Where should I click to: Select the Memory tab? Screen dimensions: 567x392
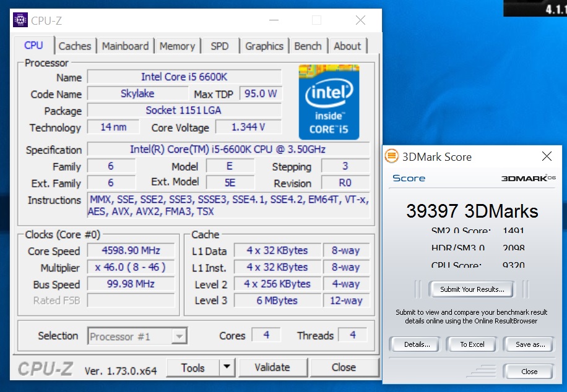click(x=177, y=46)
